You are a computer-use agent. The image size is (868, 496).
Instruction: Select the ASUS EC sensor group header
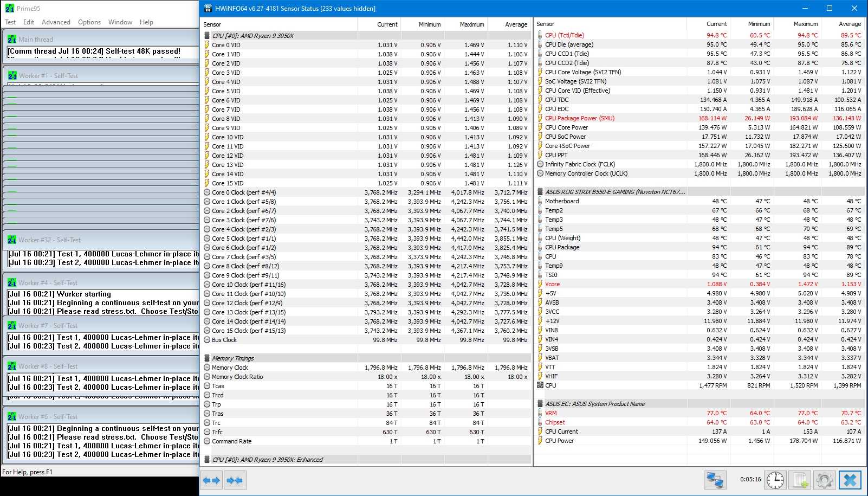point(594,404)
